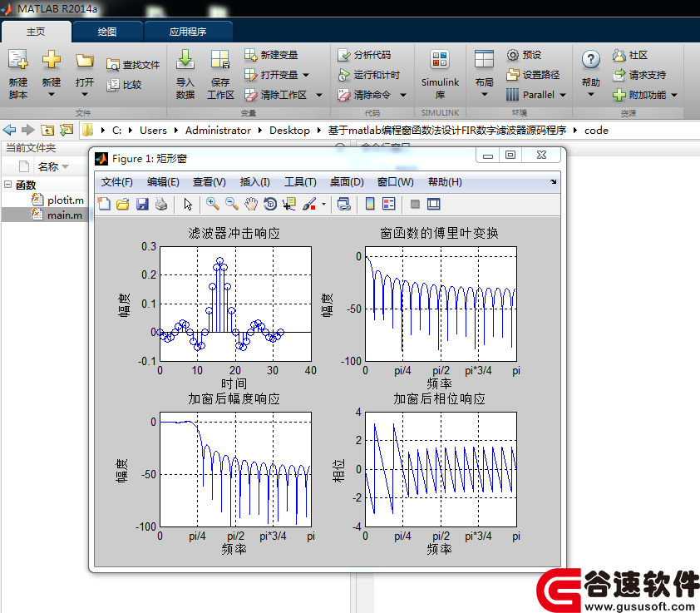Click Desktop in the path breadcrumb

[x=290, y=130]
